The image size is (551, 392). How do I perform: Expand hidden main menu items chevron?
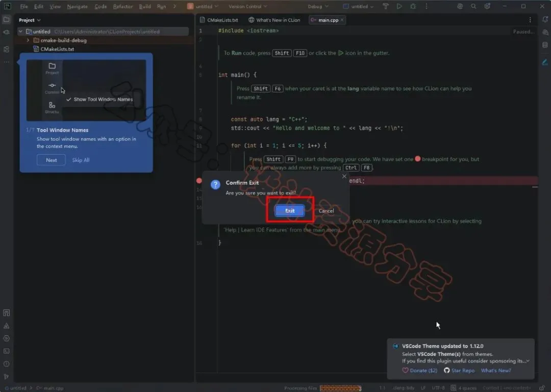point(174,6)
